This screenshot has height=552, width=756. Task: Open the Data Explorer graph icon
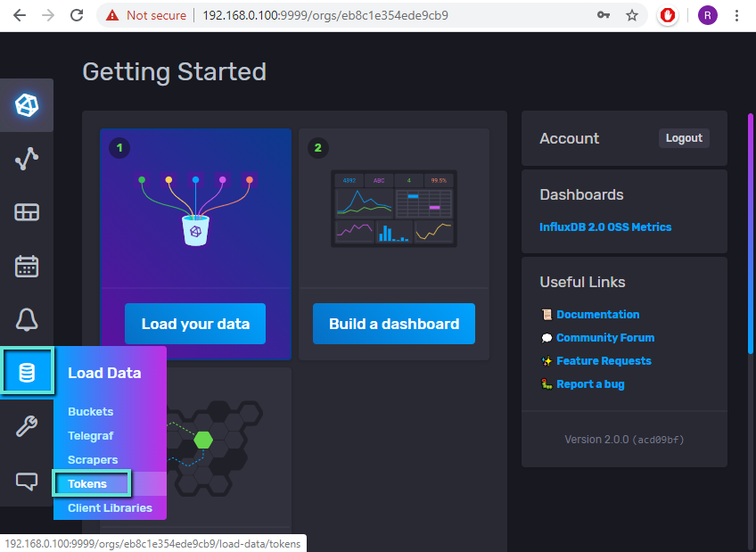[27, 159]
